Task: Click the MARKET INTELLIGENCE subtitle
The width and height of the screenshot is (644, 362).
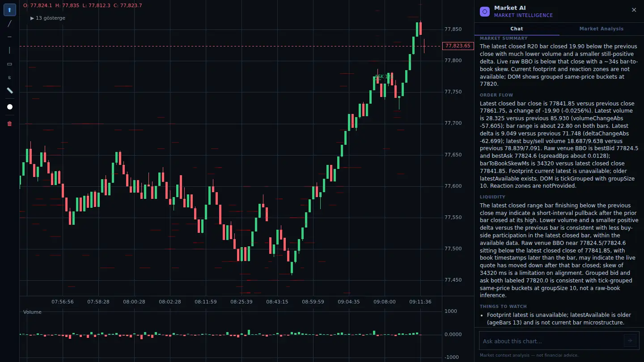Action: point(523,15)
